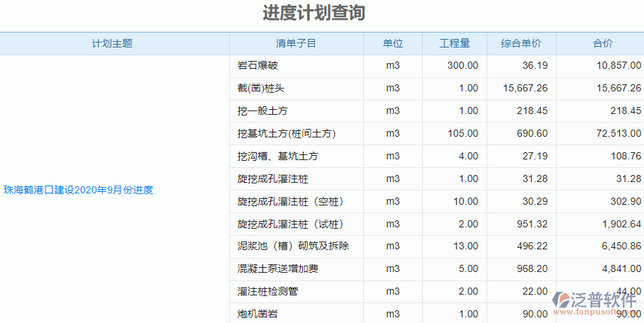Click the 清单子目 column header
644x323 pixels.
296,43
